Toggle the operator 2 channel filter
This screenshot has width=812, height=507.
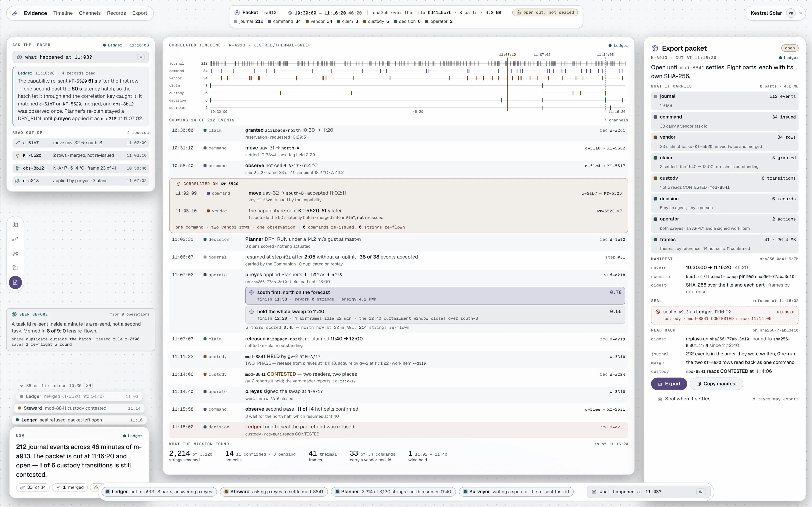click(x=439, y=21)
